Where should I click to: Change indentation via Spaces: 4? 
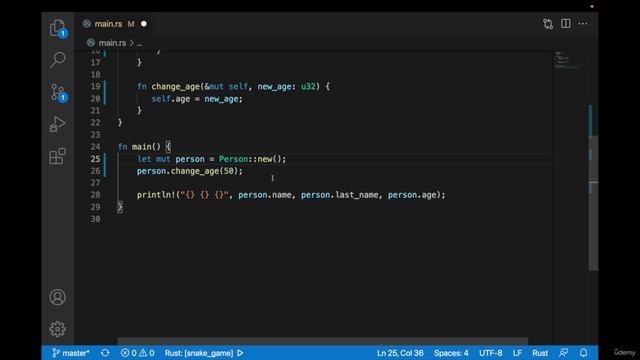[x=451, y=353]
